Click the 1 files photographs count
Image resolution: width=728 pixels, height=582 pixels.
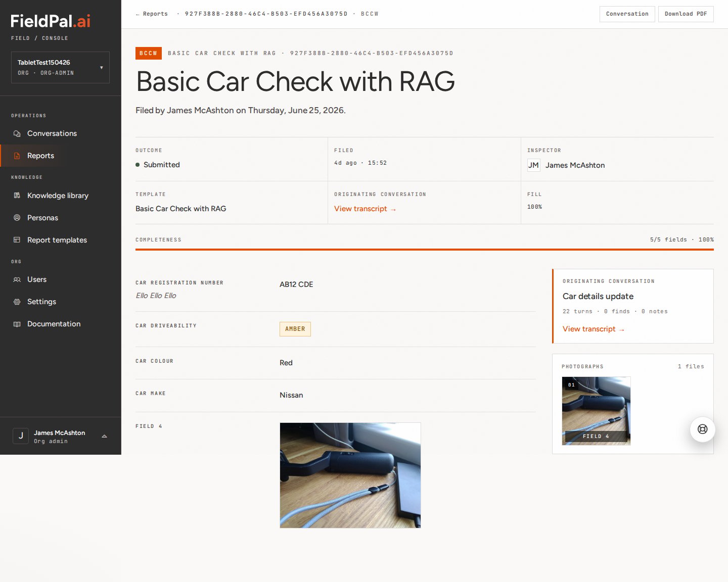click(x=691, y=367)
